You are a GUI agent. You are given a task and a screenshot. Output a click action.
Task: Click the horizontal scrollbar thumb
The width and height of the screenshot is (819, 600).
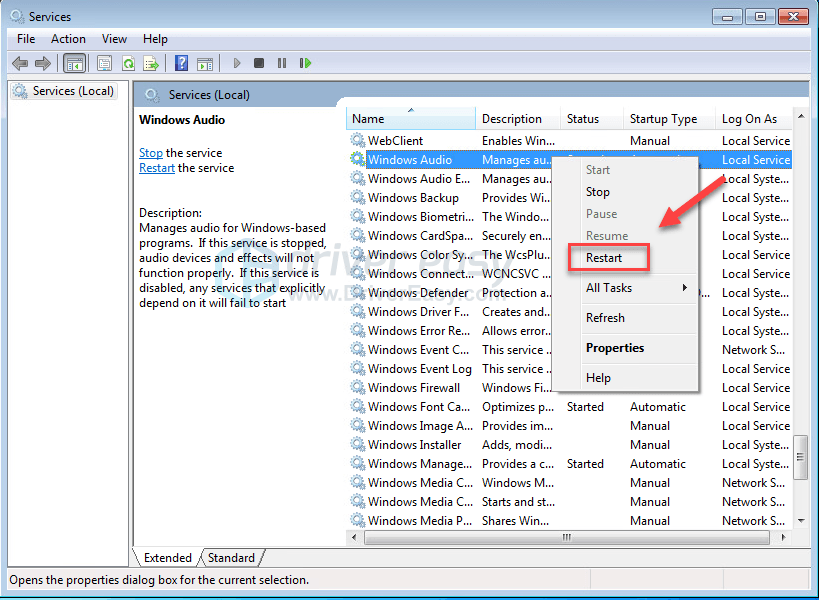pos(566,537)
